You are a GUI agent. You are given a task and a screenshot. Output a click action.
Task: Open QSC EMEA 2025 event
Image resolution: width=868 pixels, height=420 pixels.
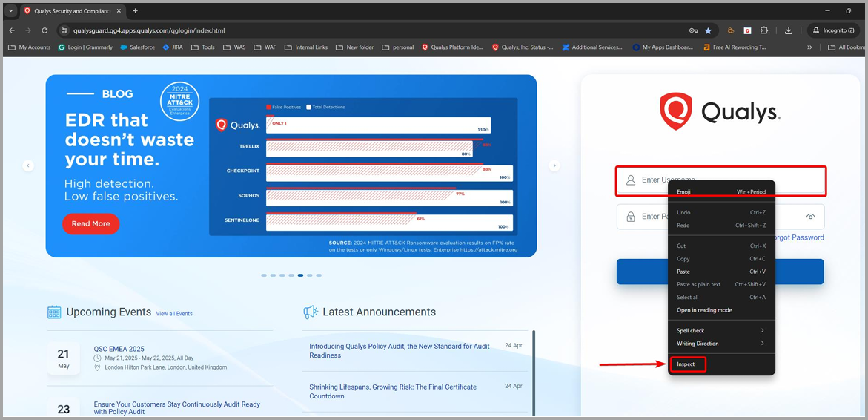point(119,349)
